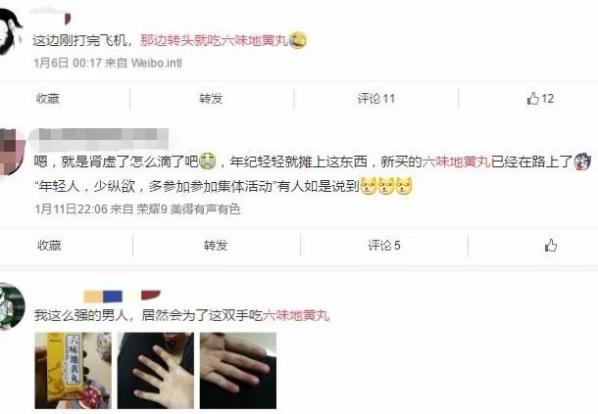598x414 pixels.
Task: Click the cat emojis after 有人如是说到
Action: coord(386,186)
